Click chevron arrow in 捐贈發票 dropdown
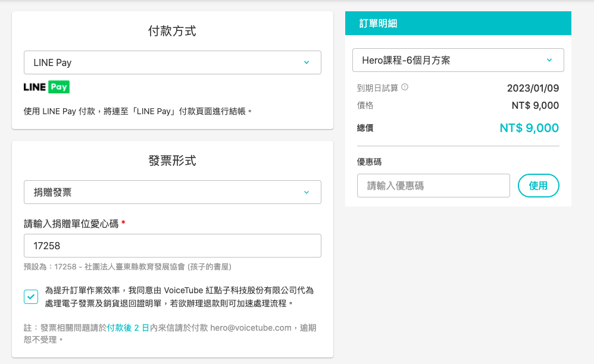 tap(307, 192)
